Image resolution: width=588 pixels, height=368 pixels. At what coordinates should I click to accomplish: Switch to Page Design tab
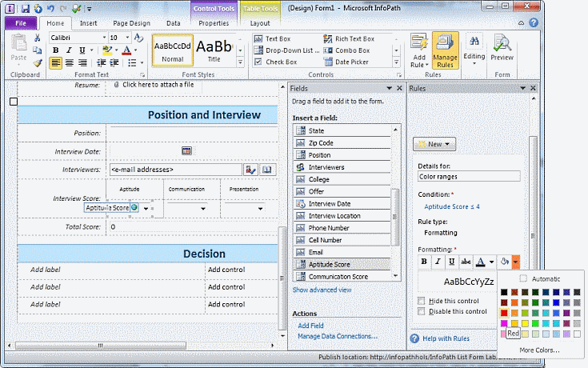[x=131, y=23]
